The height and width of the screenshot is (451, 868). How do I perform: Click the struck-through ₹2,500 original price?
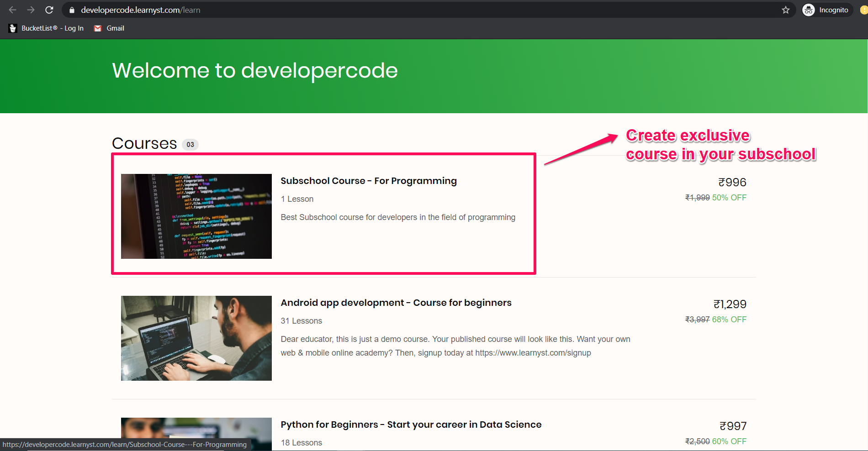[x=697, y=441]
